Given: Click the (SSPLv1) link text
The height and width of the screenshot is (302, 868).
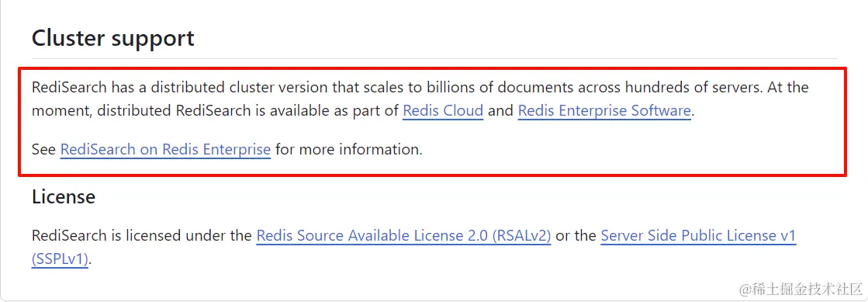Looking at the screenshot, I should point(61,259).
